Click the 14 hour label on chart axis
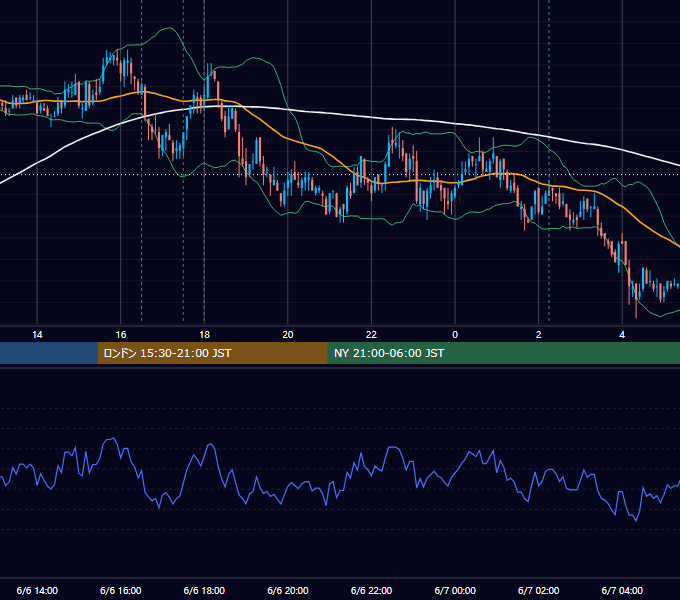 (37, 335)
